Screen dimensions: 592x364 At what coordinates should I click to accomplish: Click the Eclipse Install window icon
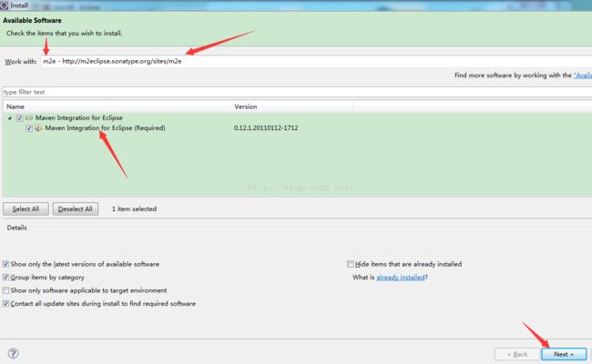pyautogui.click(x=4, y=5)
